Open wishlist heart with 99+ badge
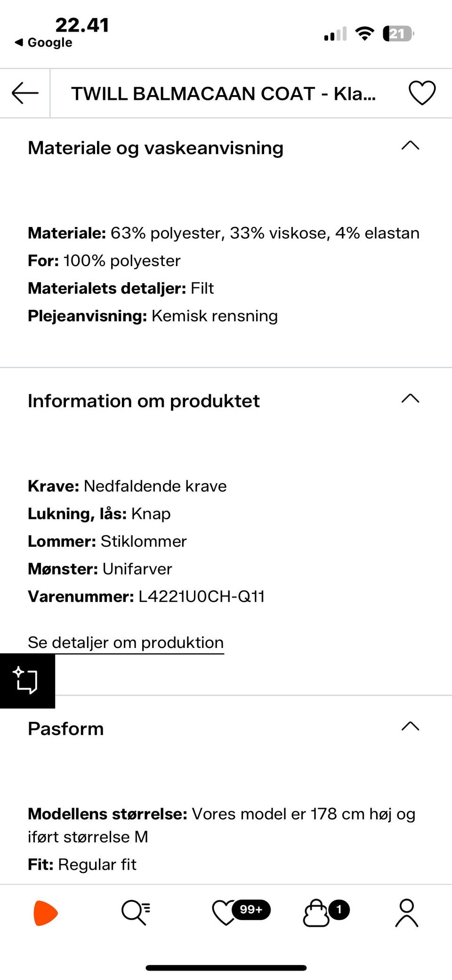Image resolution: width=452 pixels, height=980 pixels. pos(226,913)
